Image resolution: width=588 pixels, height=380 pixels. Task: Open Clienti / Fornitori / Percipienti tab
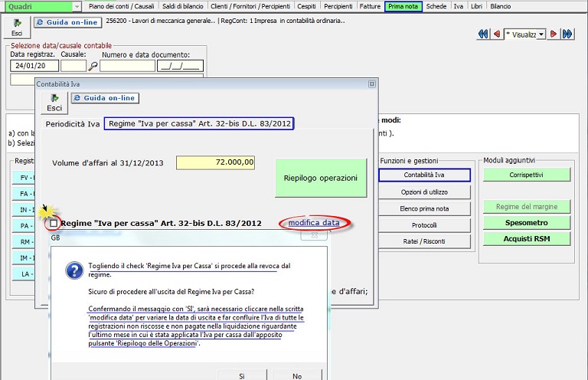250,6
